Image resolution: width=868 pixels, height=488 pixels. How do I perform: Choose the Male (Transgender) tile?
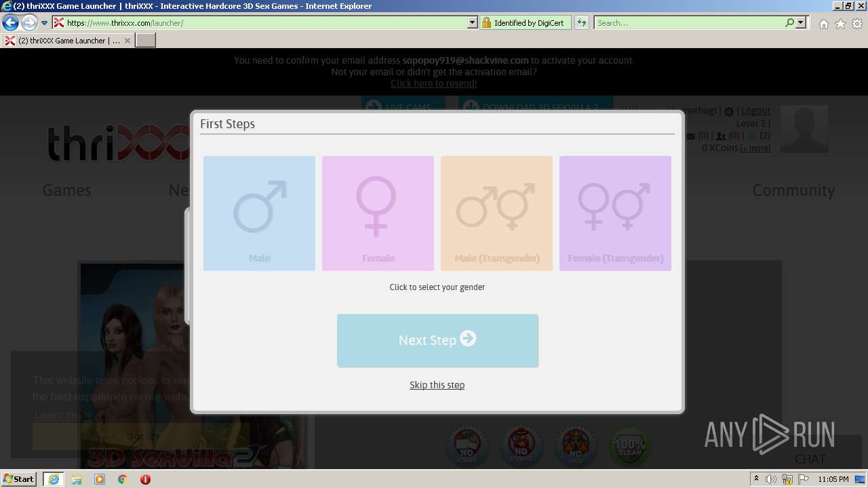tap(496, 213)
